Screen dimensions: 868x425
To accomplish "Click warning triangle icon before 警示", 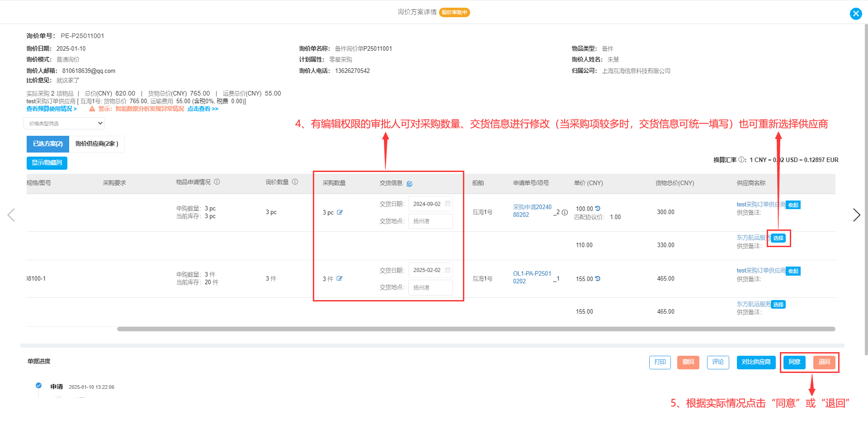I will pyautogui.click(x=92, y=109).
